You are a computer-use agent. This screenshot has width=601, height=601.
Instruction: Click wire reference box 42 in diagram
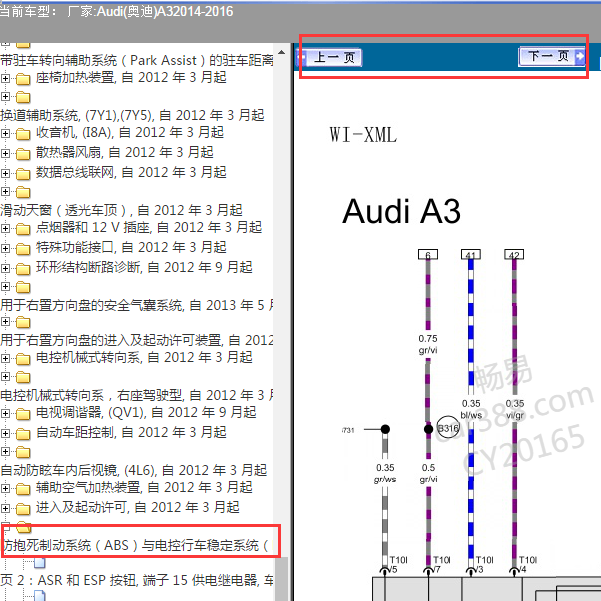point(514,255)
